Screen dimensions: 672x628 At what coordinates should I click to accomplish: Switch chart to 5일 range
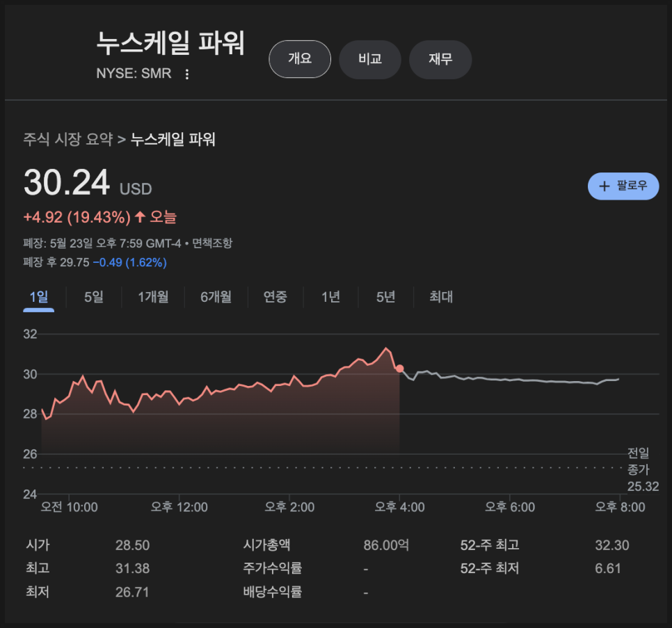click(x=94, y=297)
